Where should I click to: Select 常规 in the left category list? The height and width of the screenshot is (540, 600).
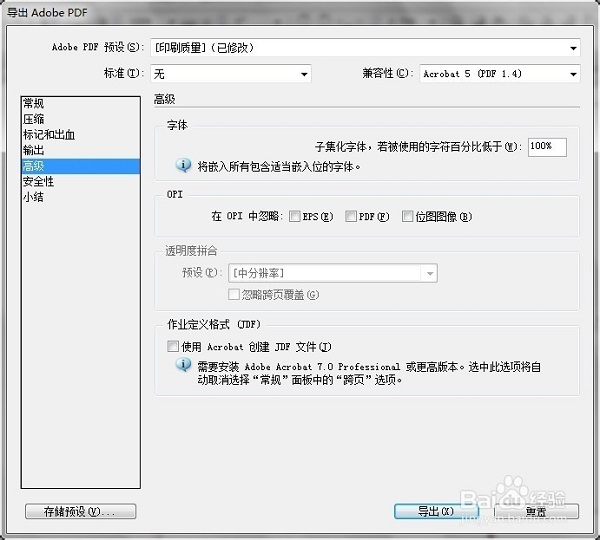tap(34, 104)
